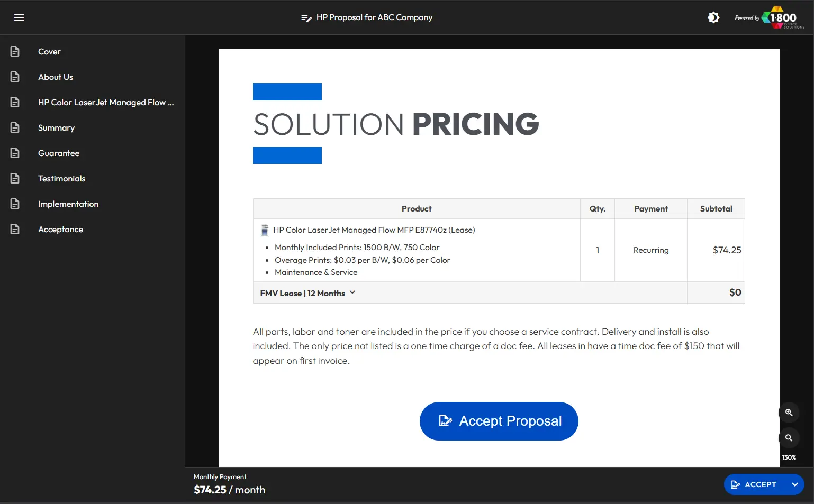Open the hamburger menu
Image resolution: width=814 pixels, height=504 pixels.
click(x=19, y=17)
